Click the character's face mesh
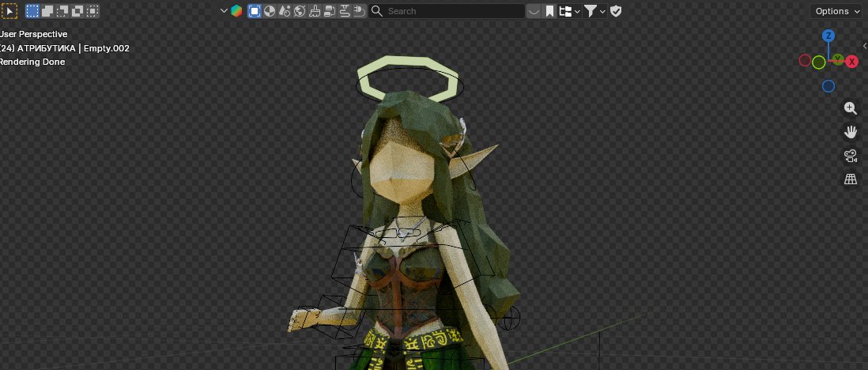 pyautogui.click(x=400, y=171)
